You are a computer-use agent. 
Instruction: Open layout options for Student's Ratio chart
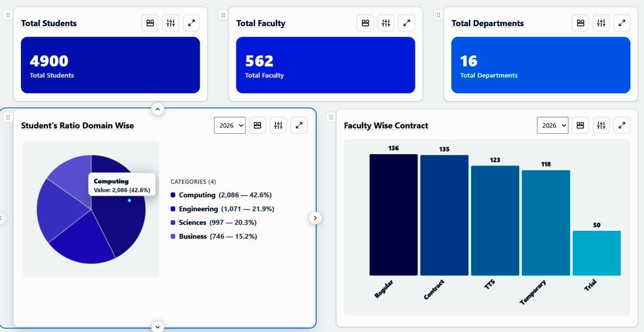(x=258, y=125)
